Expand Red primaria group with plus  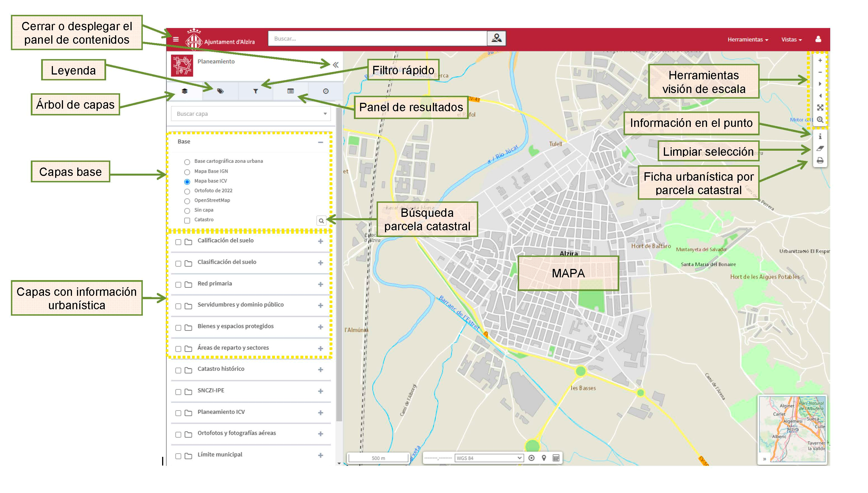(x=320, y=284)
